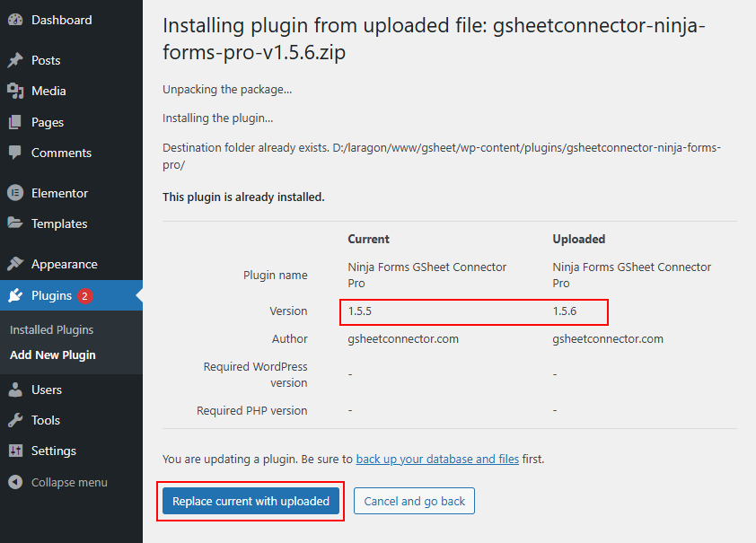756x543 pixels.
Task: Click the Elementor logo icon
Action: click(15, 193)
